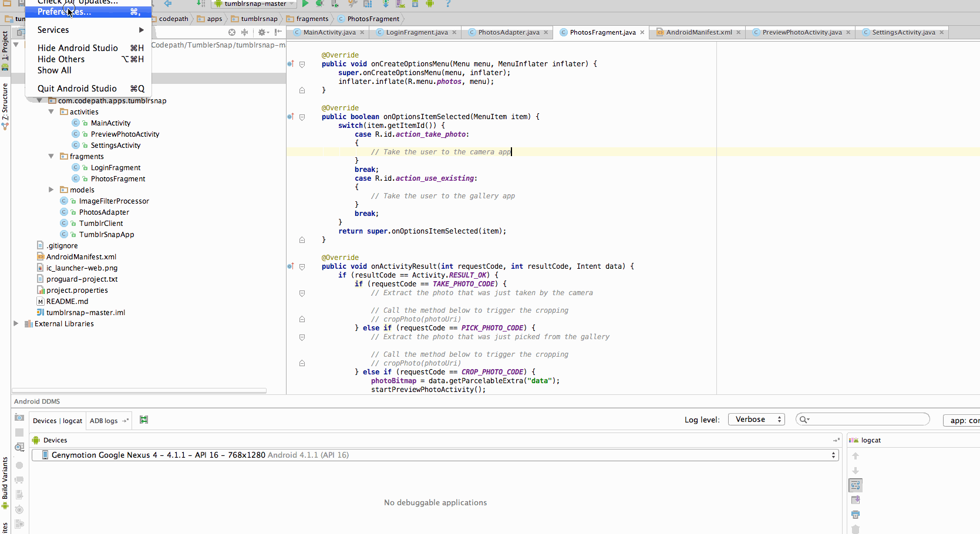This screenshot has width=980, height=534.
Task: Close the PhotosFragment.java tab
Action: (642, 32)
